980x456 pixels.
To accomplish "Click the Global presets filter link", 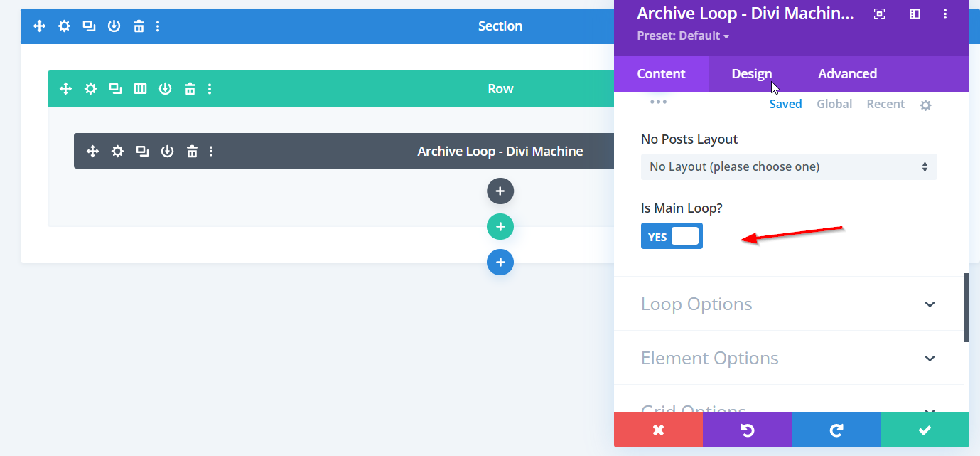I will coord(834,104).
